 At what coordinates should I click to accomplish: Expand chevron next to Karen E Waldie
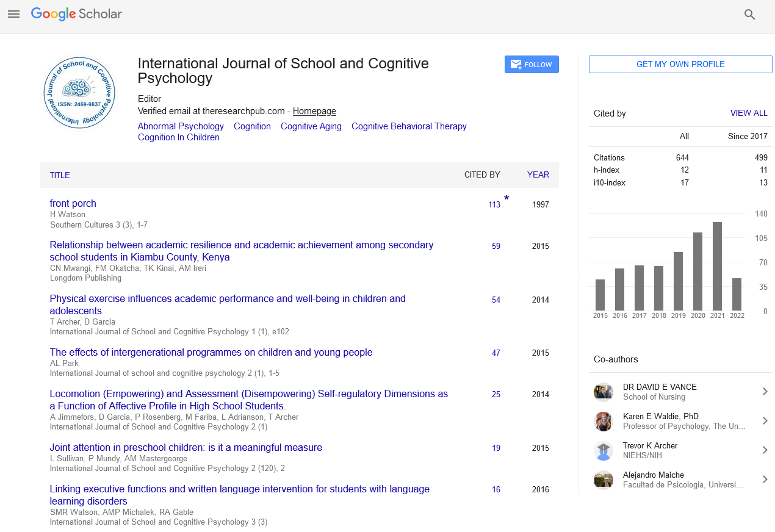764,421
